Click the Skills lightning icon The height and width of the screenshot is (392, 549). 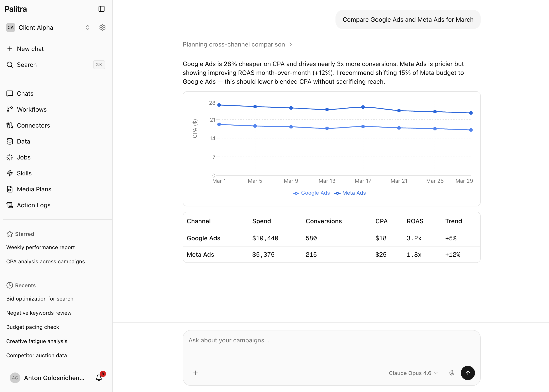tap(10, 173)
